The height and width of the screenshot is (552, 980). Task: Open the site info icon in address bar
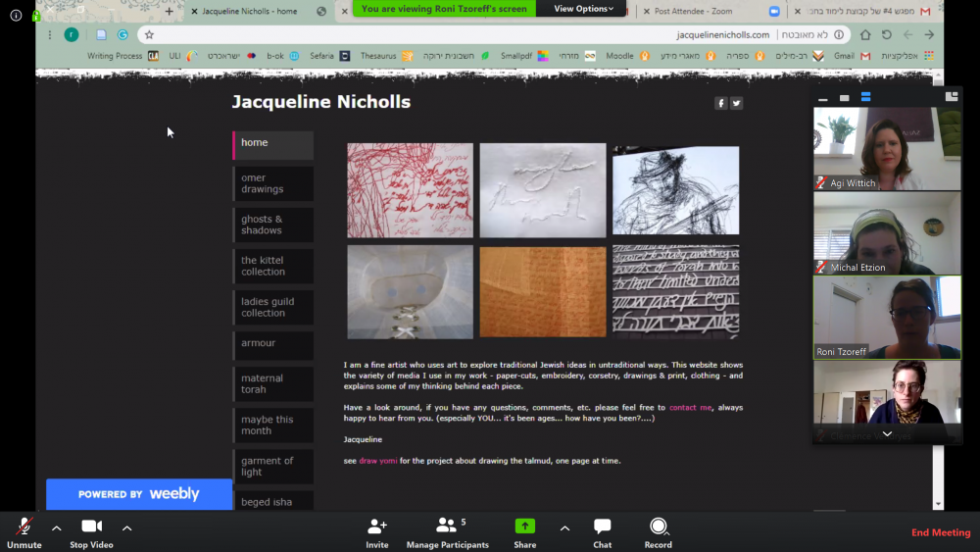pyautogui.click(x=839, y=35)
